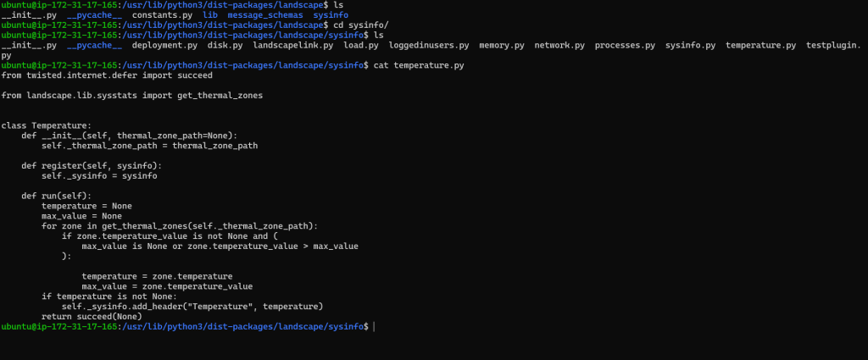Select loggedinusers.py in the listing

click(x=428, y=44)
